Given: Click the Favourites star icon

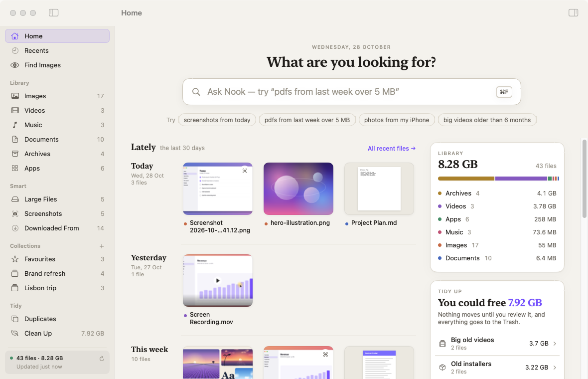Looking at the screenshot, I should (15, 259).
